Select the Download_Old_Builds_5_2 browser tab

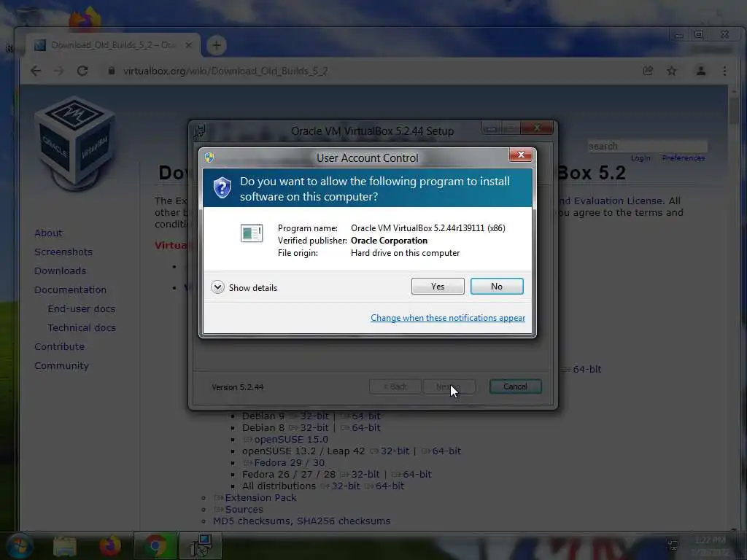pyautogui.click(x=113, y=45)
